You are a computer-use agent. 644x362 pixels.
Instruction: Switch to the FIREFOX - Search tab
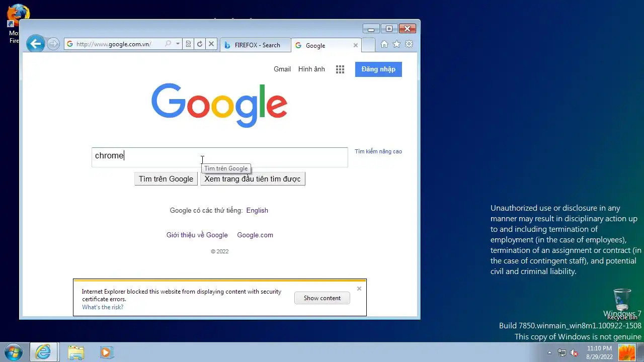click(x=256, y=45)
